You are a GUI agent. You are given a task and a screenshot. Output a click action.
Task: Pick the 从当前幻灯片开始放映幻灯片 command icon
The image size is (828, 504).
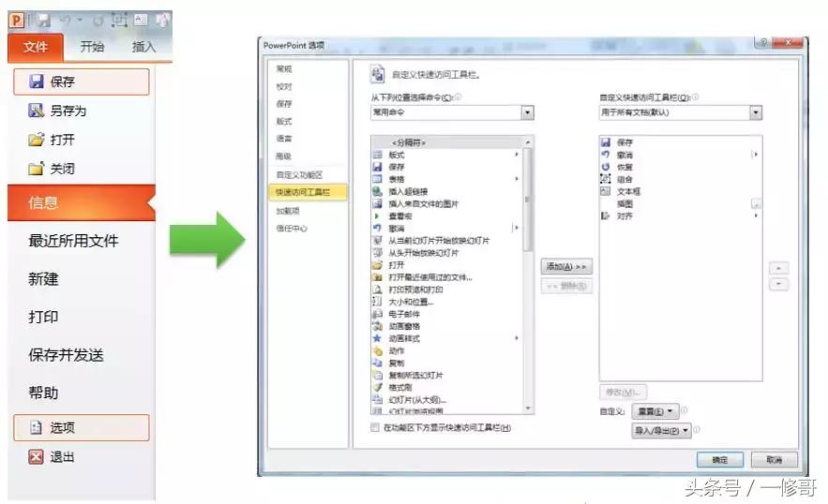(377, 240)
